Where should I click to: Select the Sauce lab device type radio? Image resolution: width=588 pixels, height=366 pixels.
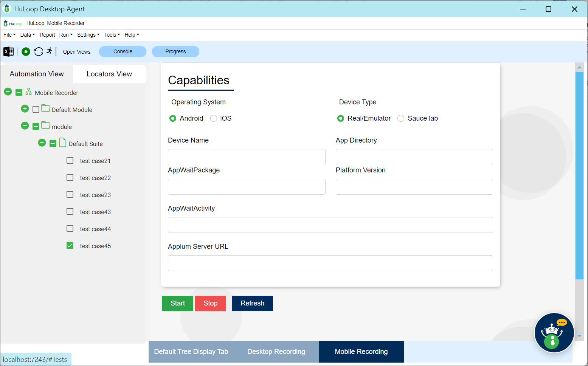[401, 118]
